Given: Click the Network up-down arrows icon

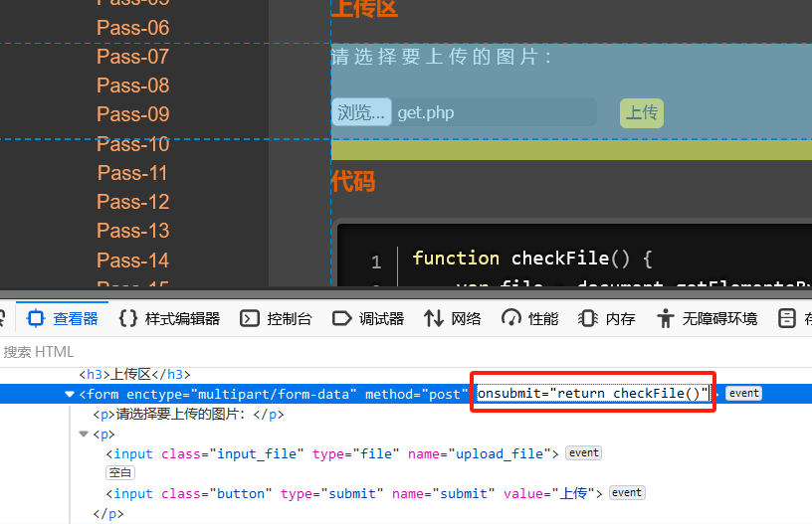Looking at the screenshot, I should [434, 318].
